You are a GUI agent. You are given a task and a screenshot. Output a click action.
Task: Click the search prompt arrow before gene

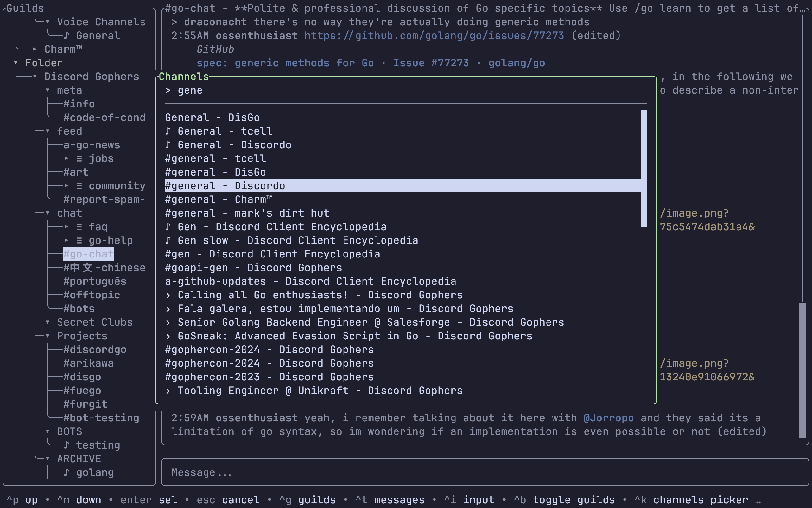[168, 90]
